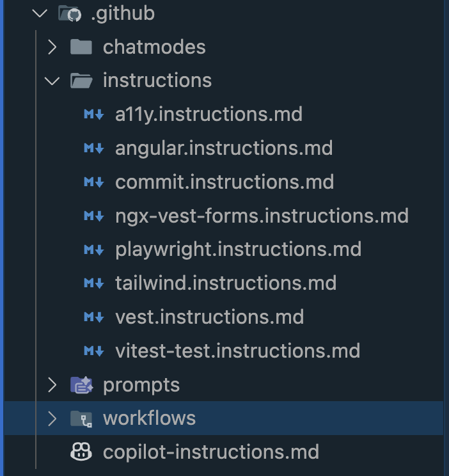The image size is (449, 476).
Task: Open copilot-instructions.md file
Action: pyautogui.click(x=211, y=452)
